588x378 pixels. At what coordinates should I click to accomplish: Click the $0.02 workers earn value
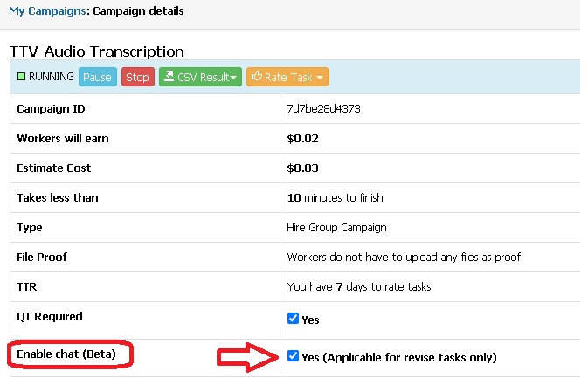(x=302, y=139)
